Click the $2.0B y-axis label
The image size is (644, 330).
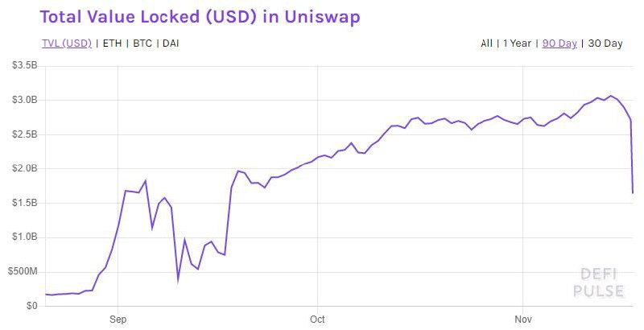[24, 169]
